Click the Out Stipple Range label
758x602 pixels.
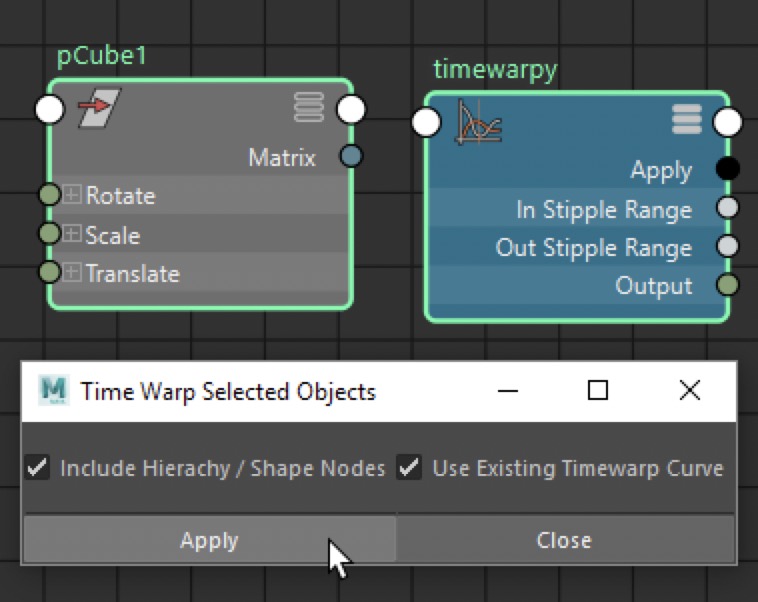[594, 248]
